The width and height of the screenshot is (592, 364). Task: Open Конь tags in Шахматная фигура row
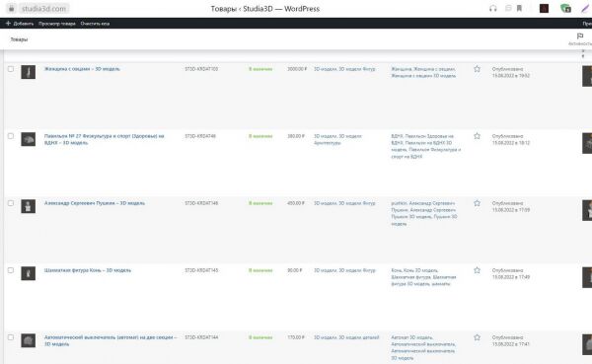423,277
